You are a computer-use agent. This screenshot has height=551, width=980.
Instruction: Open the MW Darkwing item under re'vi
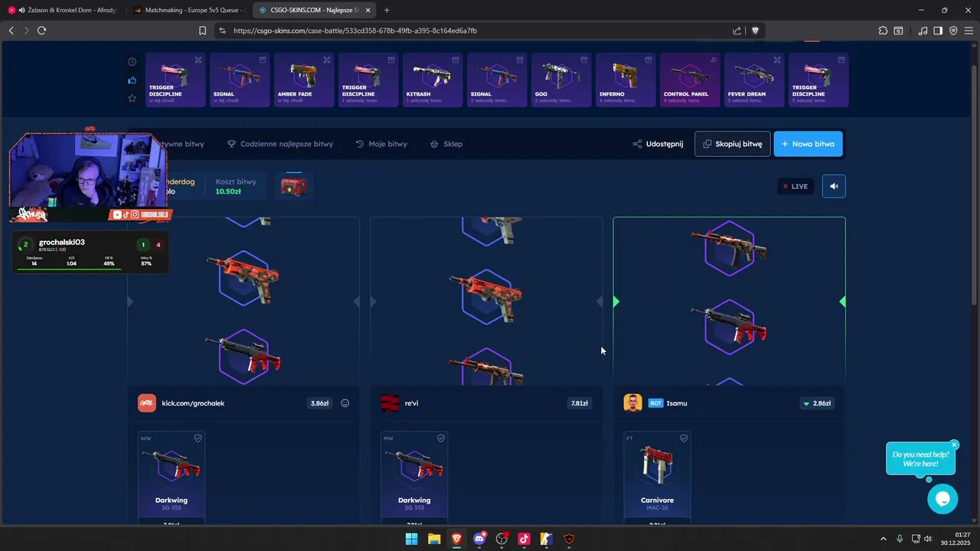pos(414,478)
